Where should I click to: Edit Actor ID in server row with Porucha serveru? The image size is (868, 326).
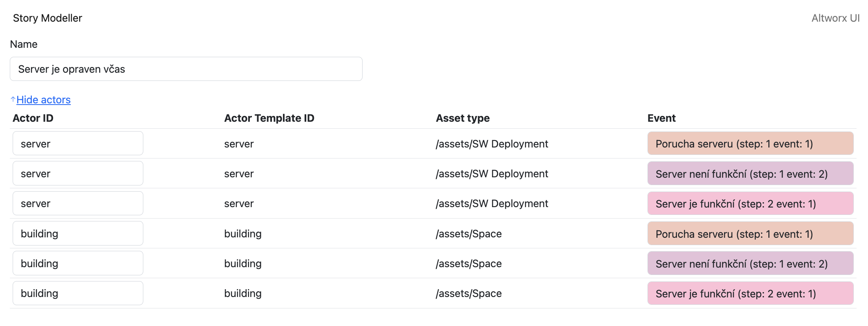[78, 143]
